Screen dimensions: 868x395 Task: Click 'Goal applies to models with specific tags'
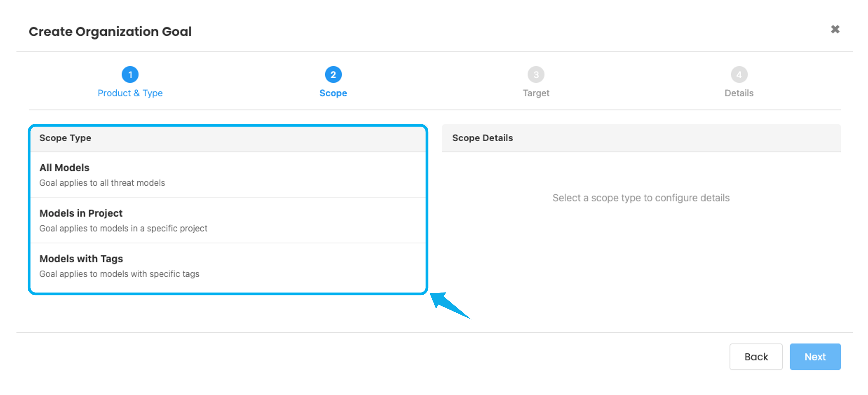click(x=119, y=274)
